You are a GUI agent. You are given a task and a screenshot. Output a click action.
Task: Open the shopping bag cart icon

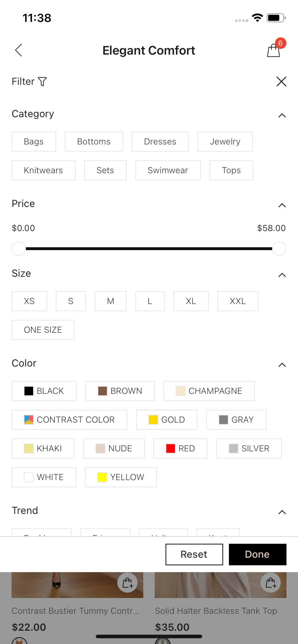(274, 50)
